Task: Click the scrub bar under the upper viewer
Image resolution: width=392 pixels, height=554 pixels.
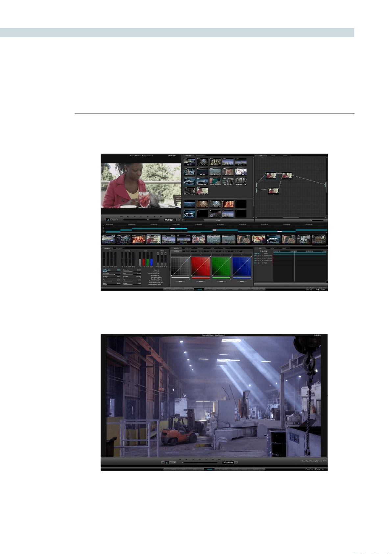Action: tap(141, 220)
